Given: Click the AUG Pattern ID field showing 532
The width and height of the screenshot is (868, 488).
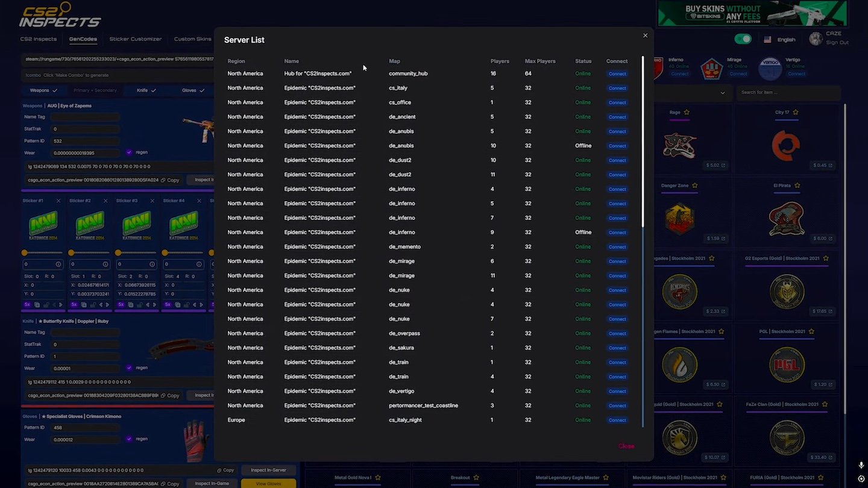Looking at the screenshot, I should [x=86, y=141].
